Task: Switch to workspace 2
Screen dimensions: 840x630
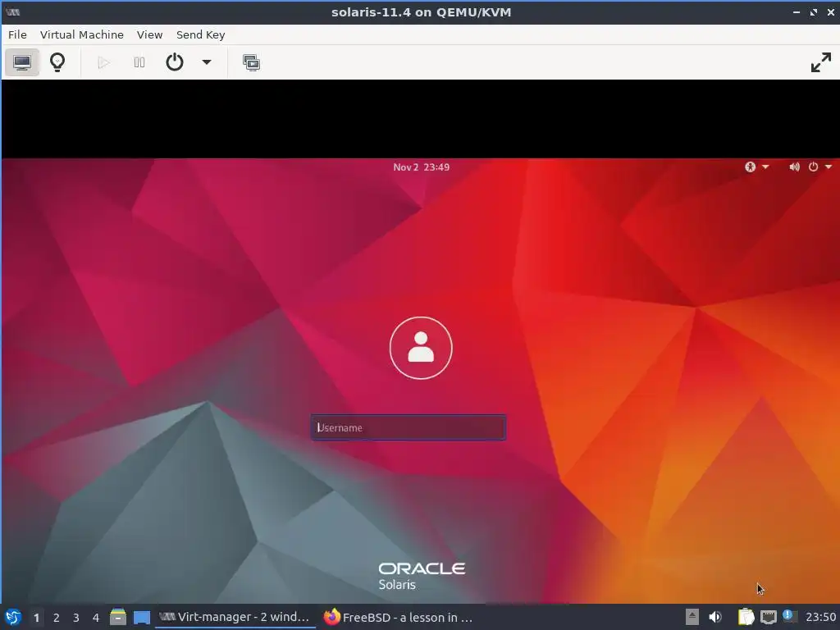Action: click(x=57, y=618)
